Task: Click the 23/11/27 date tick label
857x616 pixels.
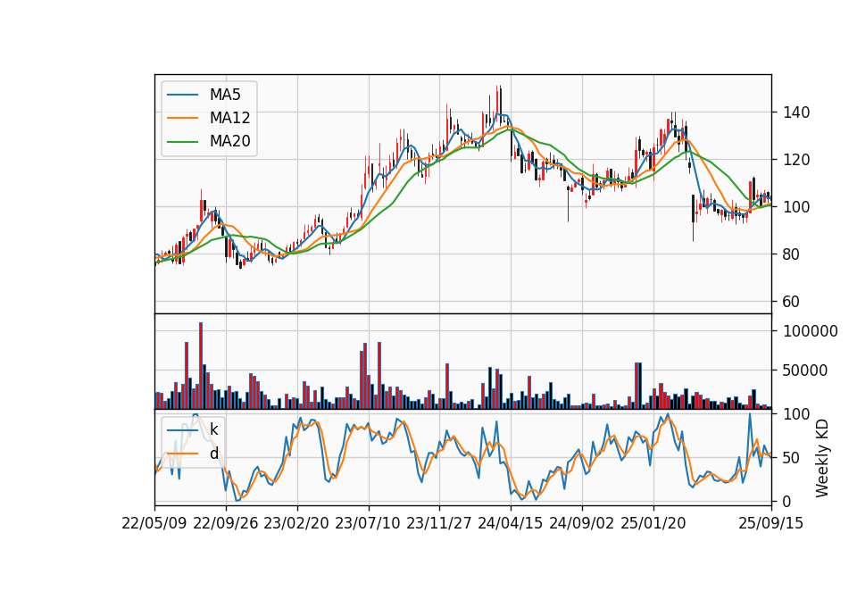Action: 439,524
